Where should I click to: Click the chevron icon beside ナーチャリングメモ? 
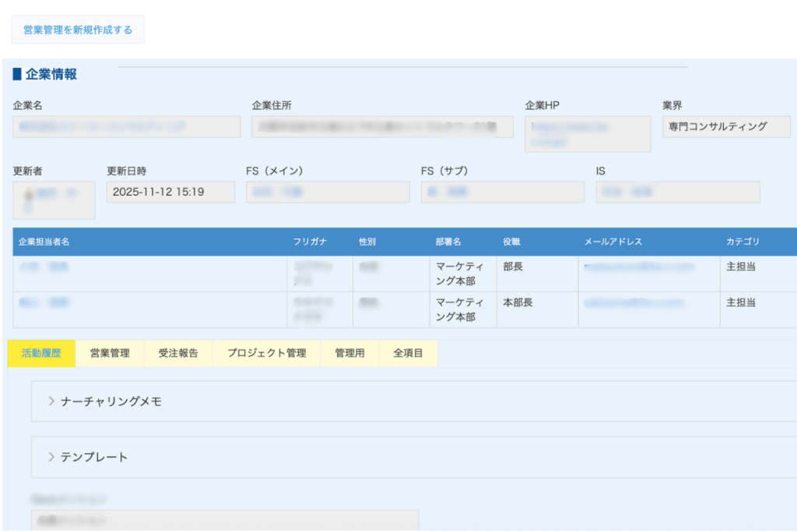[x=51, y=401]
